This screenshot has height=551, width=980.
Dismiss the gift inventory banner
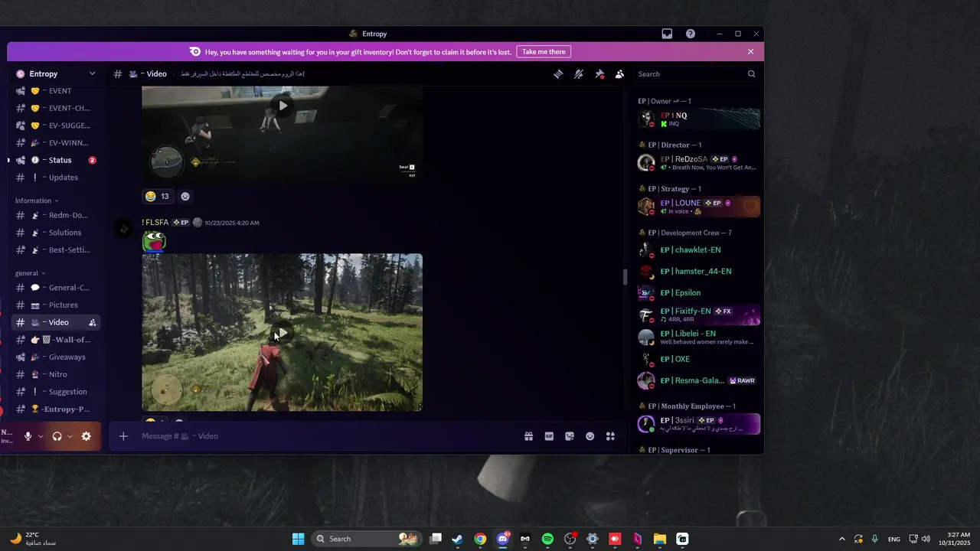coord(750,52)
